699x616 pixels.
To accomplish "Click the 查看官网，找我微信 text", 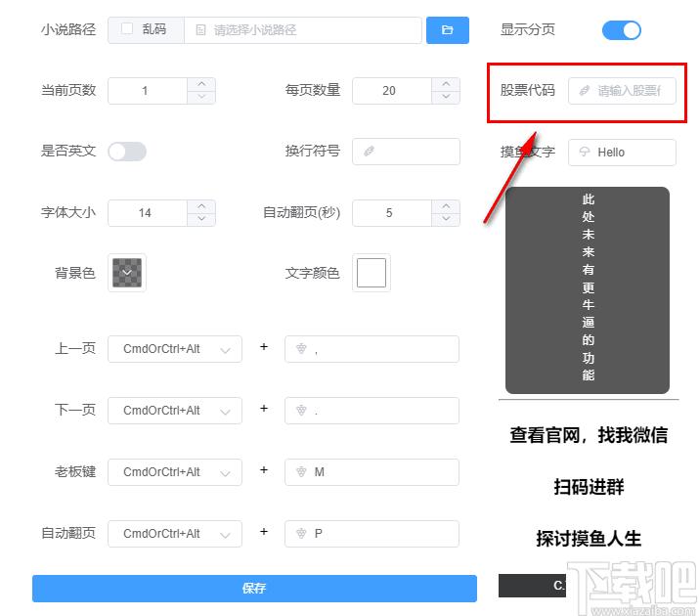I will coord(589,435).
